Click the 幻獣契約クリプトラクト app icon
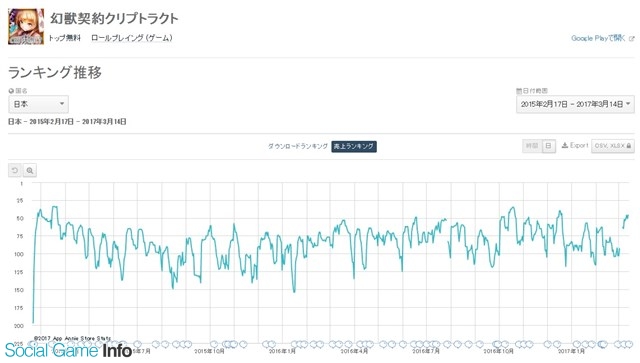The height and width of the screenshot is (363, 640). [26, 27]
